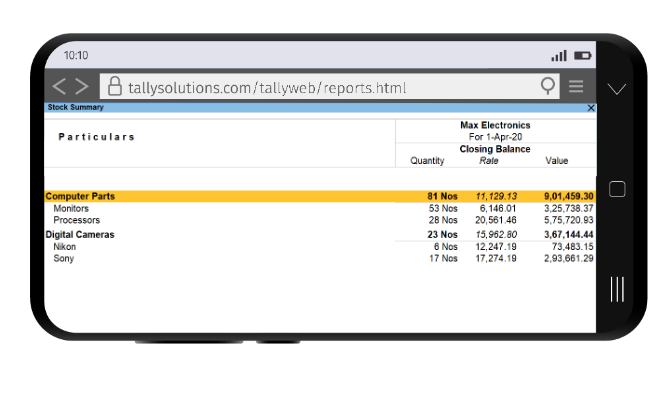Click the Quantity column header
This screenshot has height=398, width=671.
(x=427, y=160)
